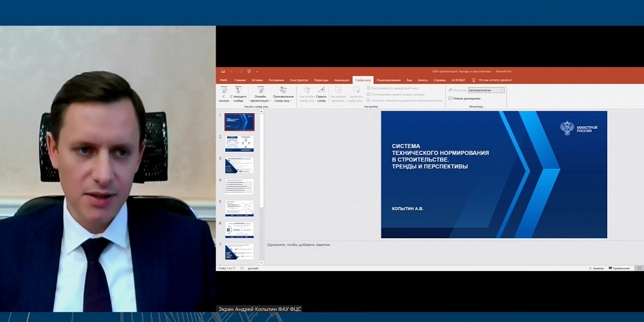Open Comments (Примечания) in the status bar
The image size is (644, 322).
[619, 268]
